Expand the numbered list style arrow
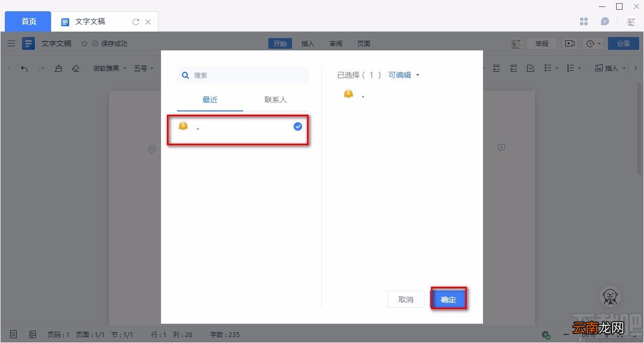This screenshot has height=343, width=644. [x=580, y=69]
